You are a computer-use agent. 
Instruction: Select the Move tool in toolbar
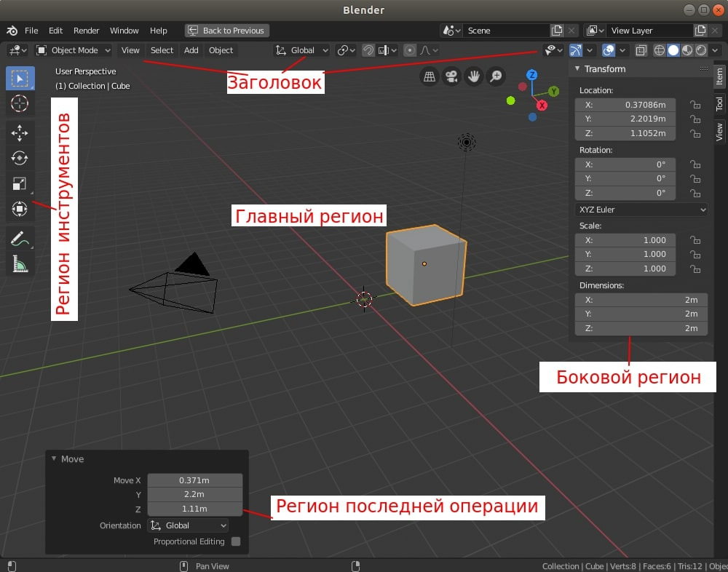point(20,132)
